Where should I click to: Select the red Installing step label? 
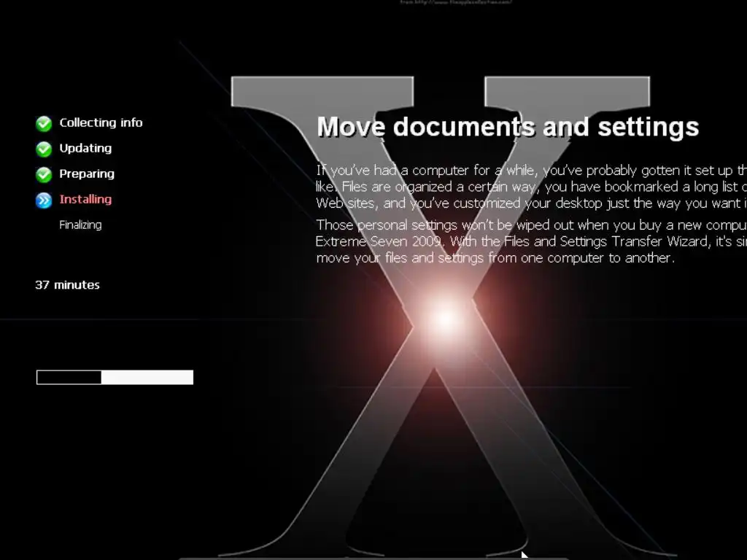(x=86, y=200)
